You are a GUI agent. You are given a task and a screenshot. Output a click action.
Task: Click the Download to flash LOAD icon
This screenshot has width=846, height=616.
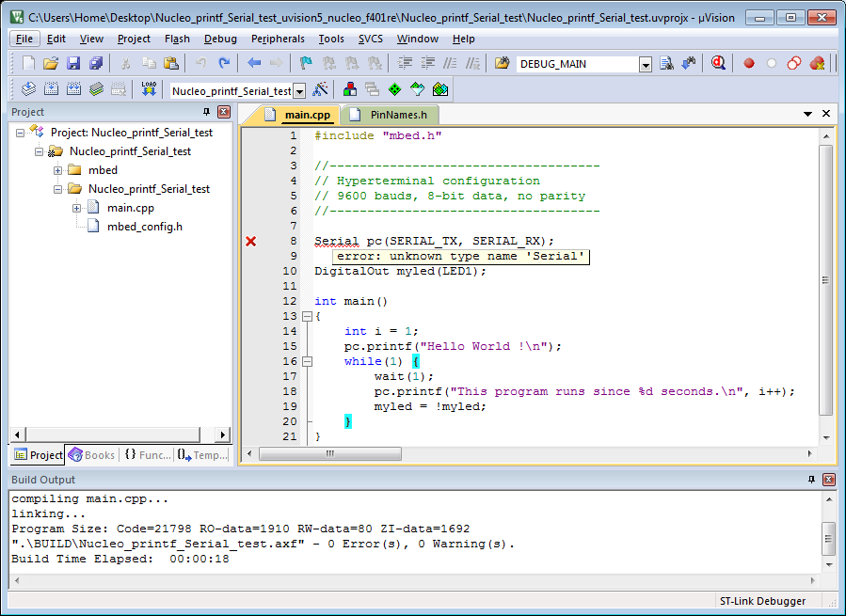pos(149,89)
